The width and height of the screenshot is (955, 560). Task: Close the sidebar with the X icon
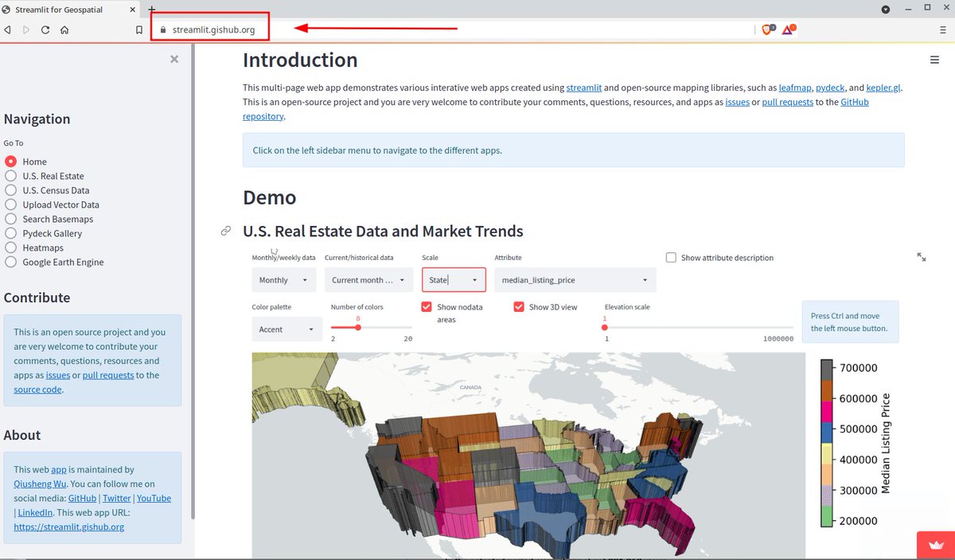tap(174, 59)
